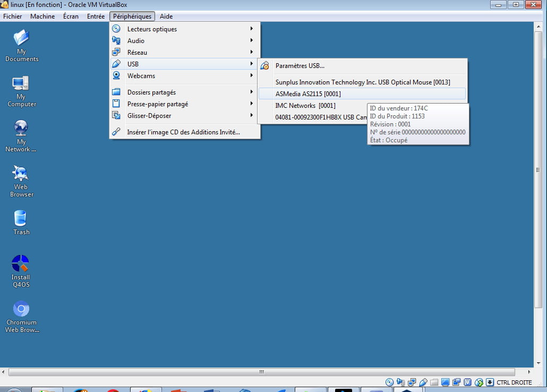
Task: Open the Aide menu
Action: tap(166, 16)
